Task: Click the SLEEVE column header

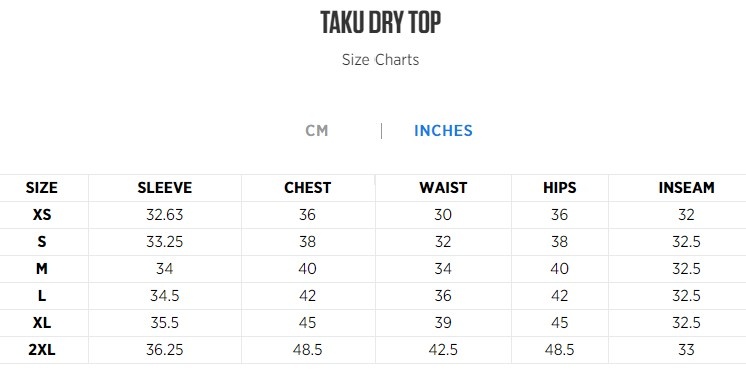Action: tap(165, 188)
